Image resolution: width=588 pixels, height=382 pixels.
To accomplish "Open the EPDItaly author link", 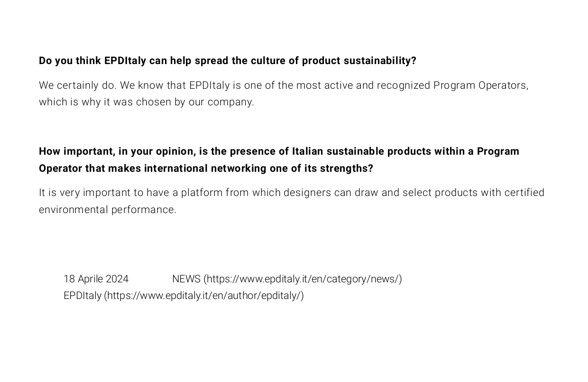I will tap(83, 296).
